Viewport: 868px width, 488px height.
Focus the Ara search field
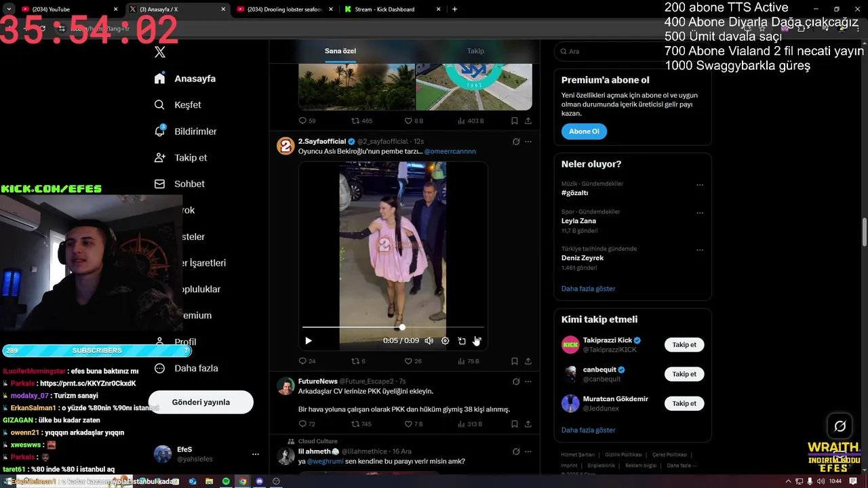[633, 52]
